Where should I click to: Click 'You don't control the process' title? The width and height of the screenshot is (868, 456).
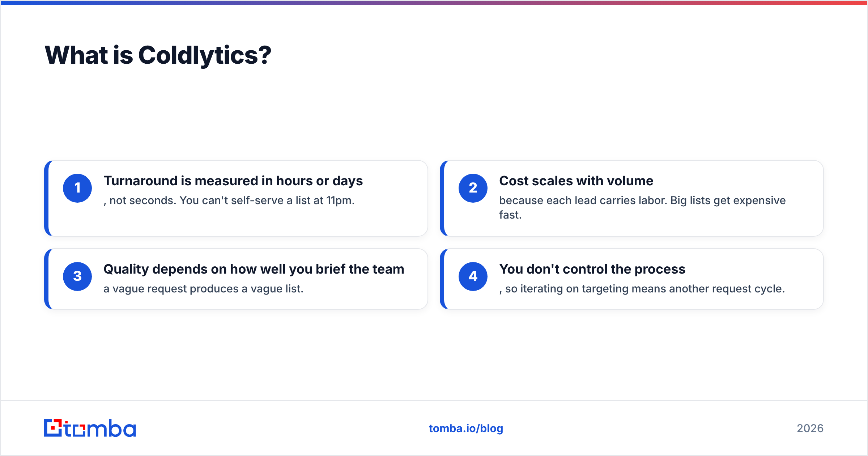592,269
